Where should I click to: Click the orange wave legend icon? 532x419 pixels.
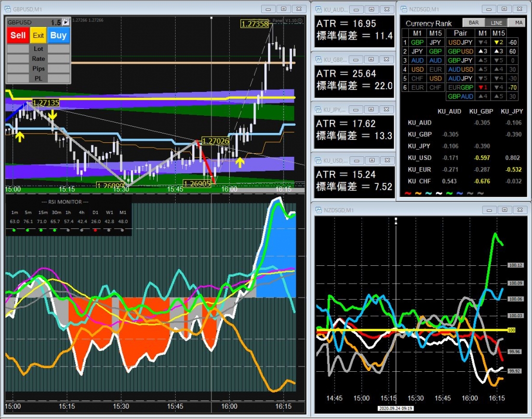point(418,193)
